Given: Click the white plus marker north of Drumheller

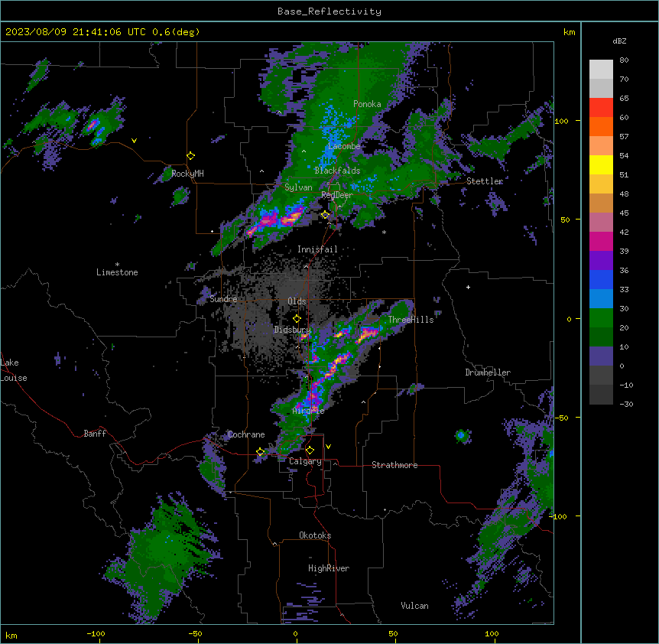Looking at the screenshot, I should (x=468, y=287).
